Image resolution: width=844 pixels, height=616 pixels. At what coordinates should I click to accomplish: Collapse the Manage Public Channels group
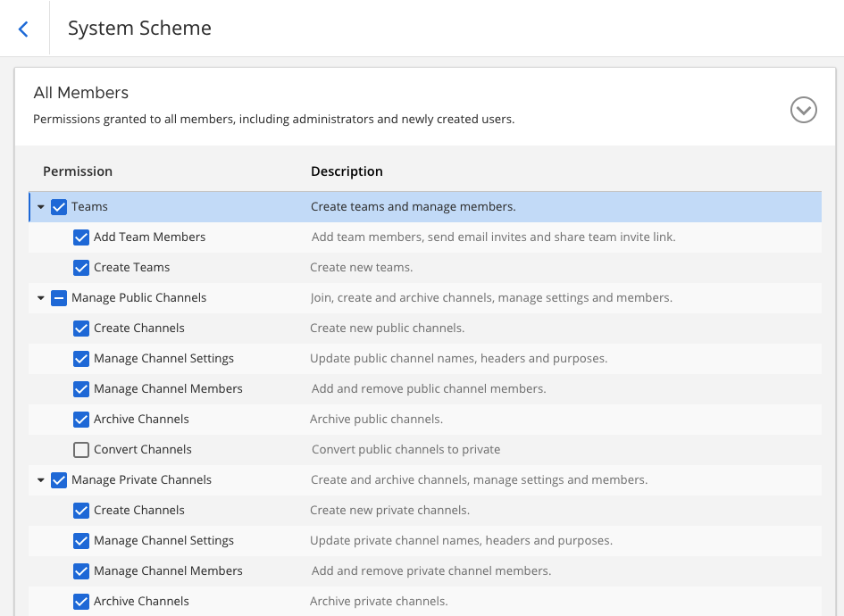tap(41, 298)
